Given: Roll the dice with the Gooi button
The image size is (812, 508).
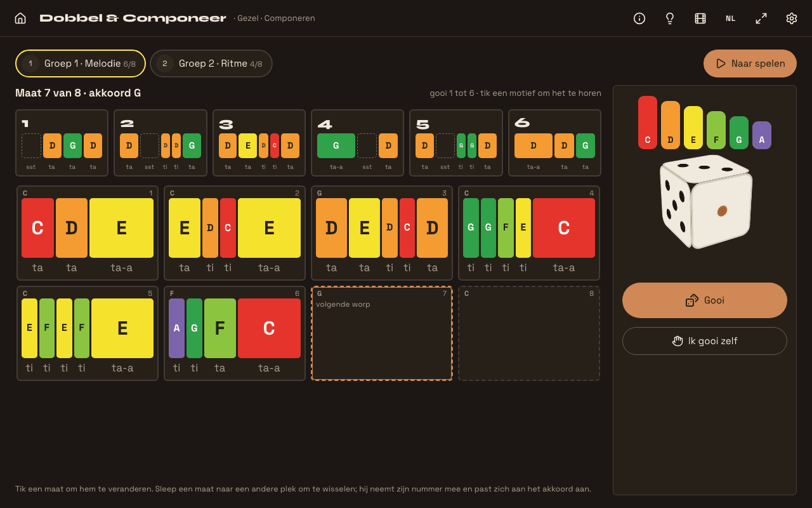Looking at the screenshot, I should [x=705, y=300].
